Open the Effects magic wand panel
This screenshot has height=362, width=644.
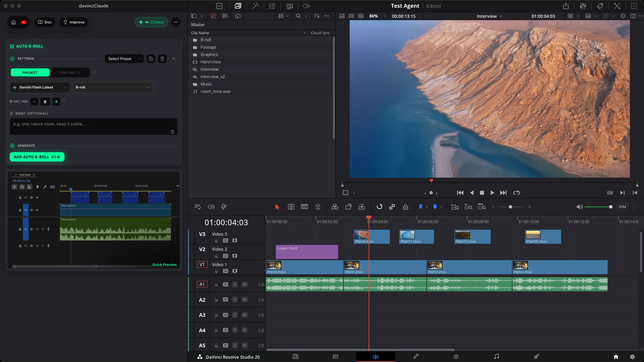tap(255, 6)
